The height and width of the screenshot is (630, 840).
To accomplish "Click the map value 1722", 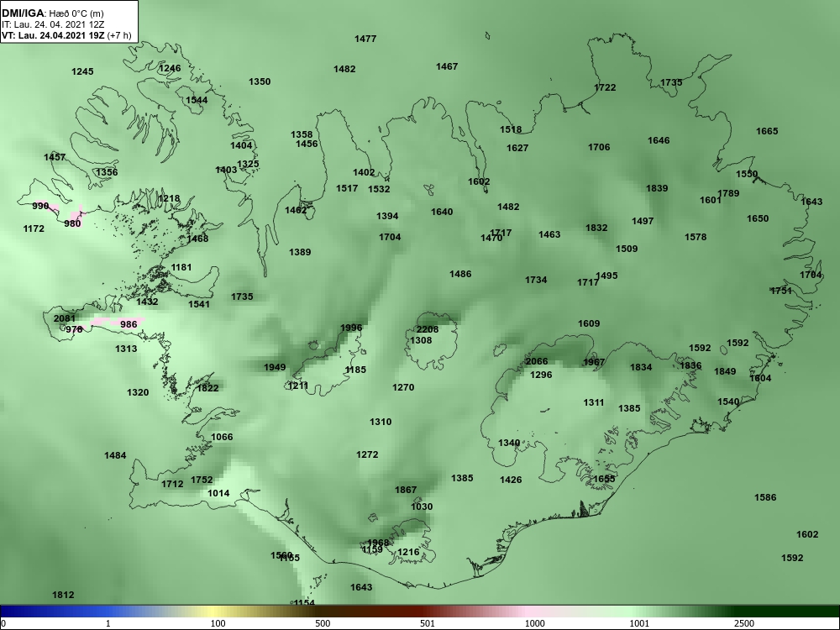I will point(605,87).
